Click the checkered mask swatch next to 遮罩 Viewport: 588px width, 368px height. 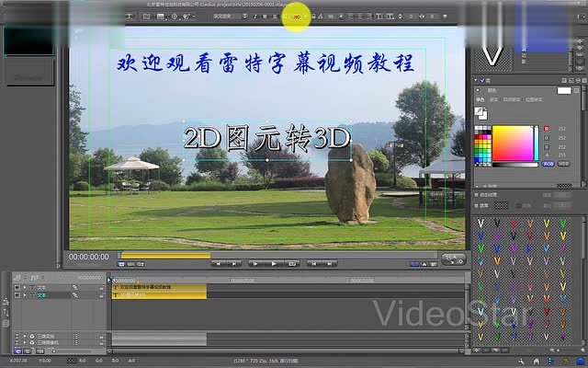pyautogui.click(x=501, y=205)
